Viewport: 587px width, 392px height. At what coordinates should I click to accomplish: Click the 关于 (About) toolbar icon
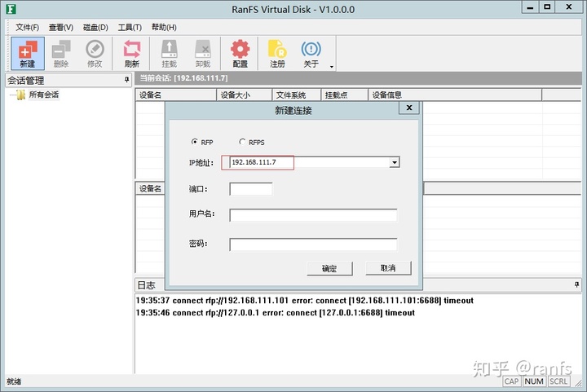tap(311, 54)
